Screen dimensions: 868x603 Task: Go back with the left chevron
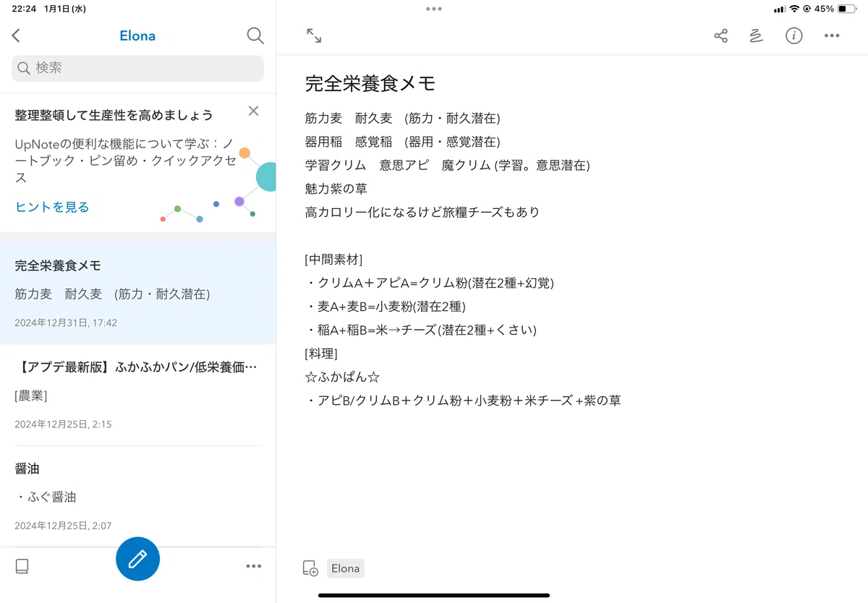tap(16, 35)
